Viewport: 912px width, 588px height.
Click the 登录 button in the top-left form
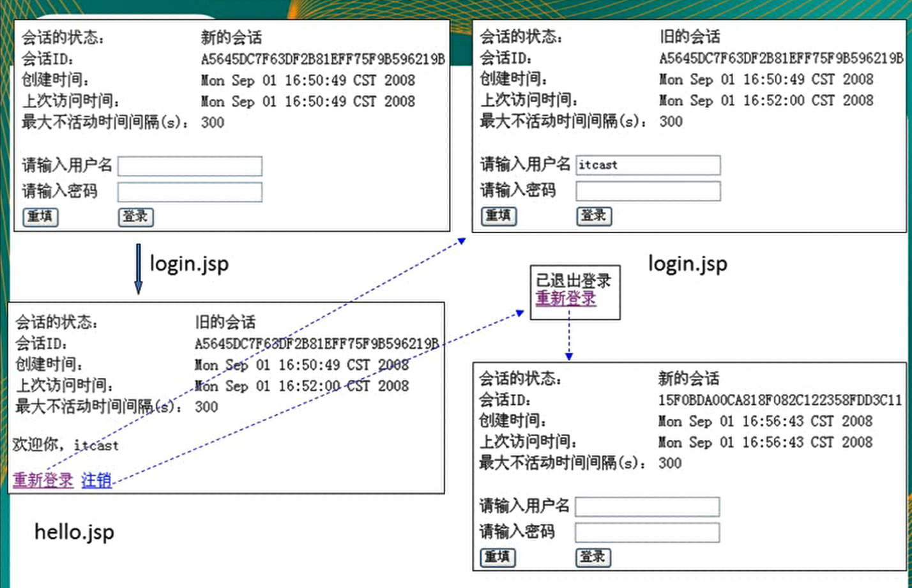135,217
